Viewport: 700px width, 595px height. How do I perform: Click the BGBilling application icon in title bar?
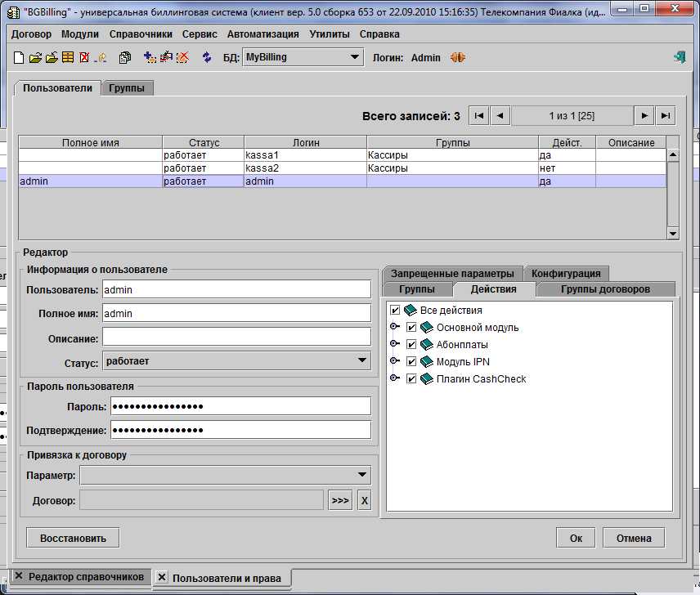point(13,12)
